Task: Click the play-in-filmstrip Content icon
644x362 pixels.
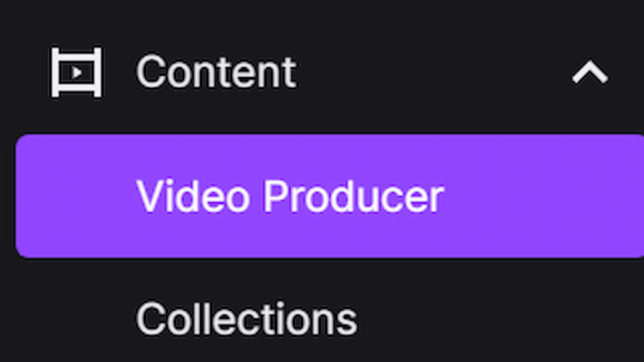Action: pos(76,72)
